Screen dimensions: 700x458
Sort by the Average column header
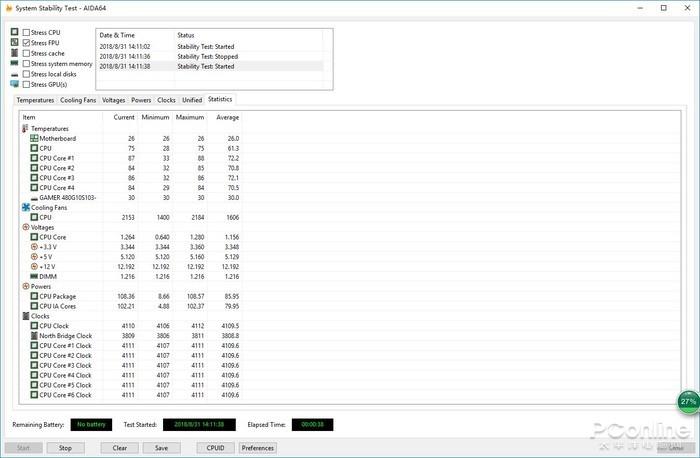(x=226, y=117)
